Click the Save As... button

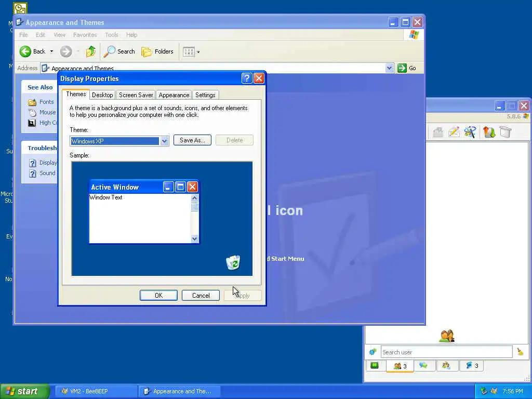pyautogui.click(x=192, y=140)
